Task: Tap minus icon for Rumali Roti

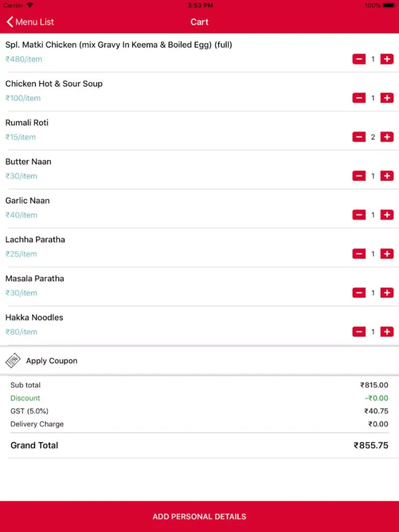Action: [359, 137]
